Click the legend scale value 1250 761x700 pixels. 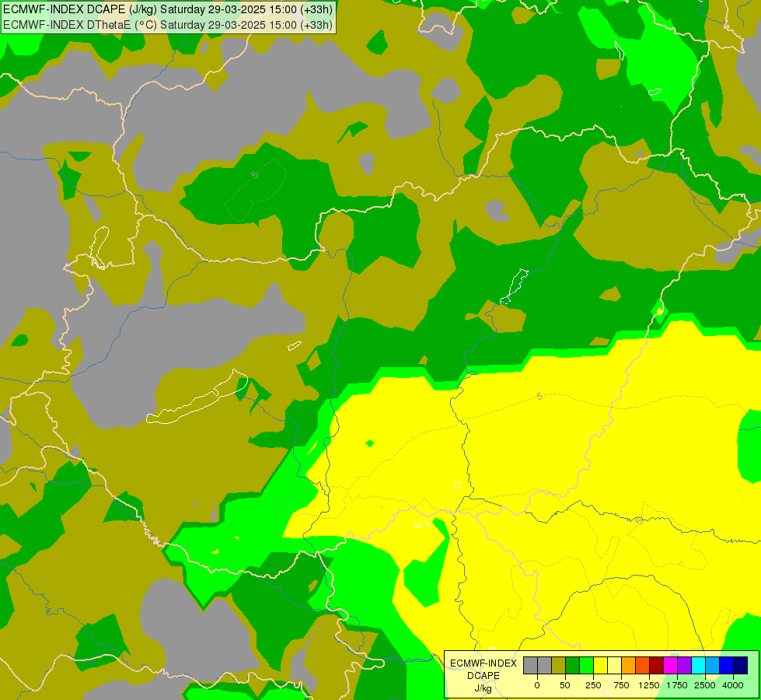coord(649,685)
